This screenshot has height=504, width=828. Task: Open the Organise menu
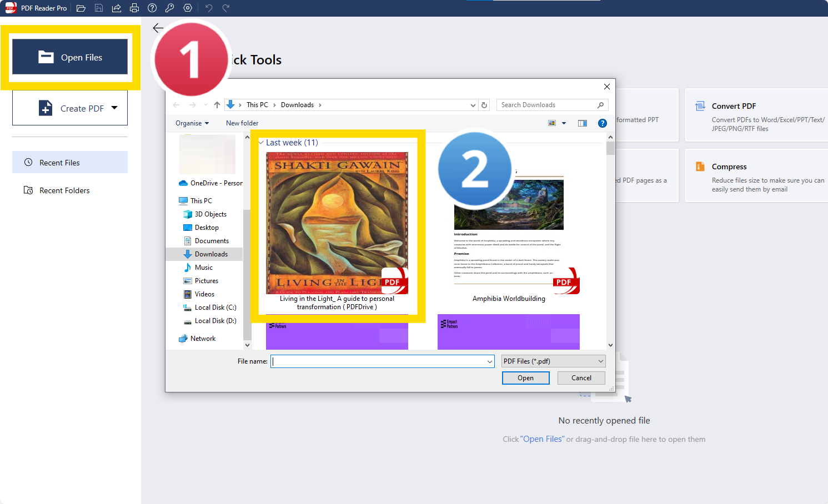coord(192,123)
